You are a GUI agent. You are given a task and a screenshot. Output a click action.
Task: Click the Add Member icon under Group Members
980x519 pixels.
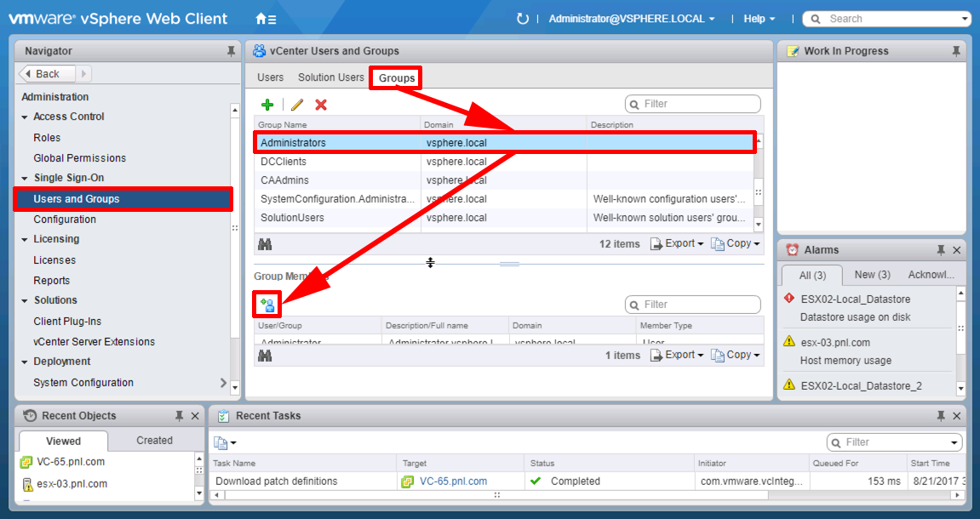click(x=267, y=304)
